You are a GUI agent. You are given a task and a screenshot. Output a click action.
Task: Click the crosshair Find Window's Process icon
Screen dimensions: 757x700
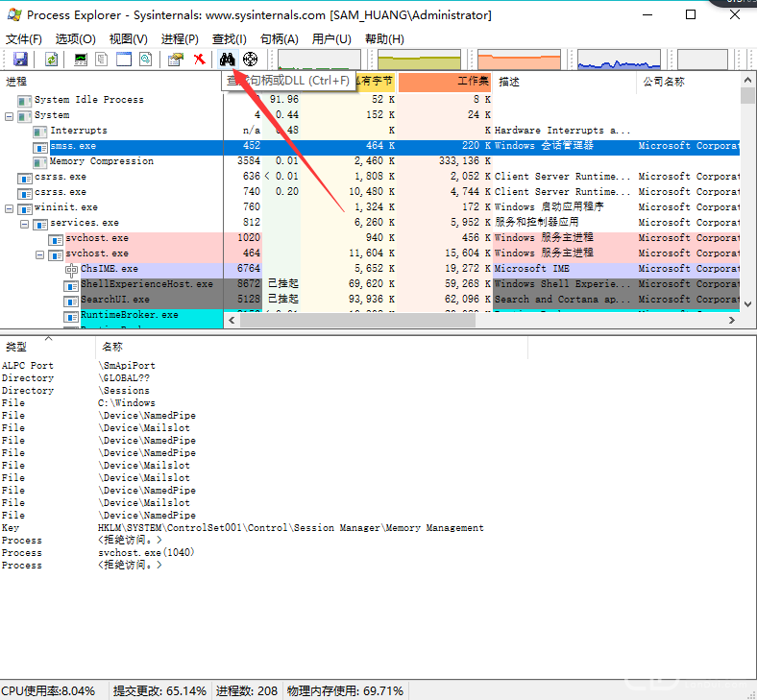(x=250, y=60)
